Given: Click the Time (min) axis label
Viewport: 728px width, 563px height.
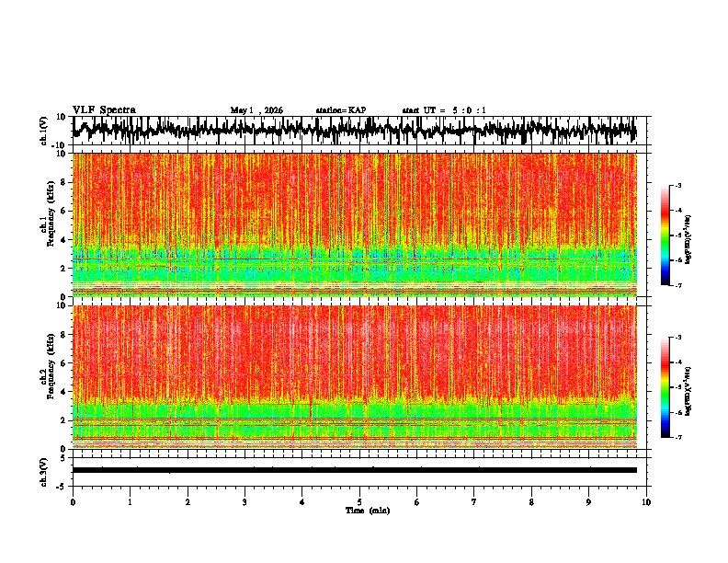Looking at the screenshot, I should pos(368,511).
